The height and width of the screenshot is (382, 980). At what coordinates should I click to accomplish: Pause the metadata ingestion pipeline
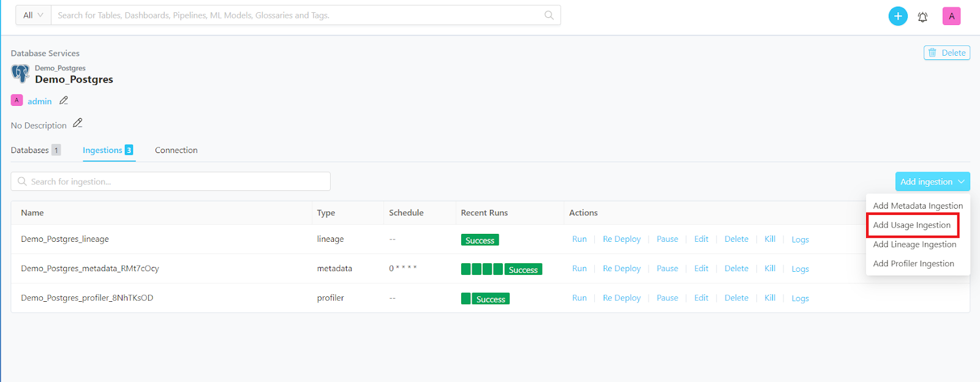coord(667,269)
